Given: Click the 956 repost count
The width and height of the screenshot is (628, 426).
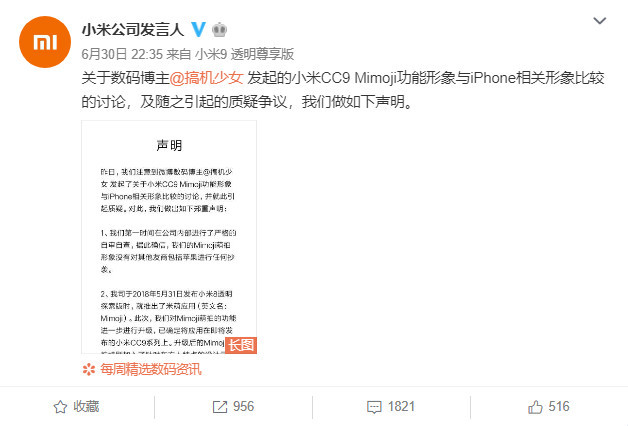Looking at the screenshot, I should coord(244,407).
